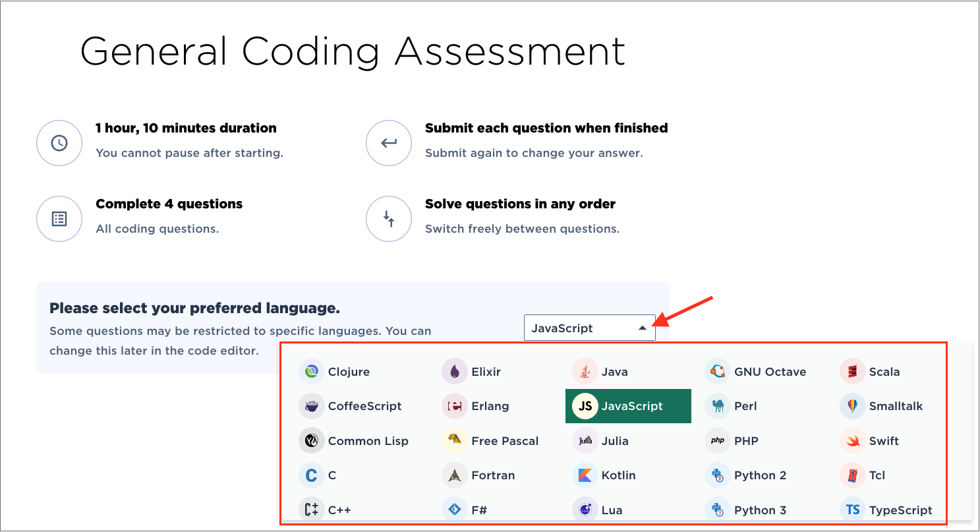Click the Swift bird icon
This screenshot has height=532, width=980.
tap(852, 441)
